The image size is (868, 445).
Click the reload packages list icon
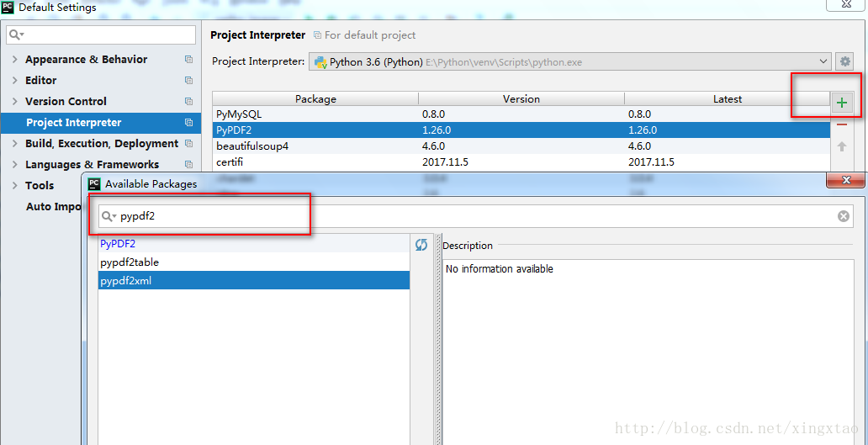(421, 245)
